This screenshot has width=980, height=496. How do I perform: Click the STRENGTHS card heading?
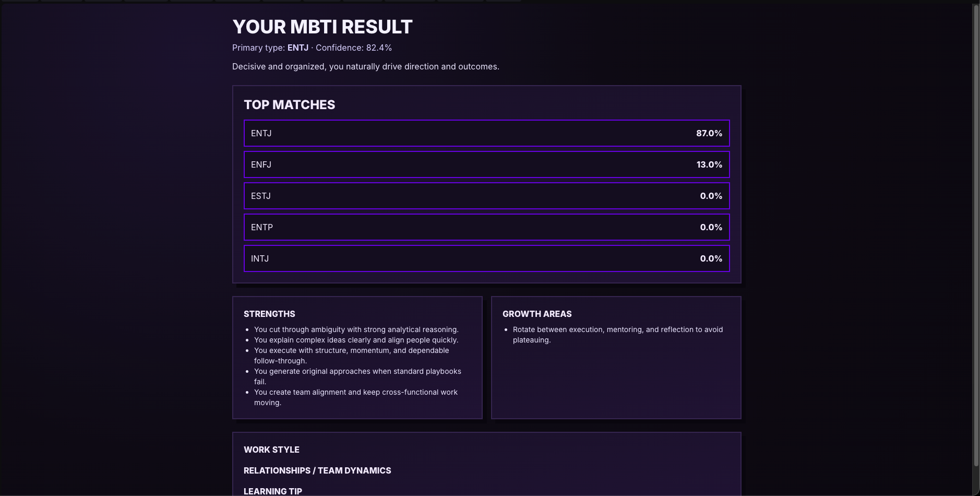pyautogui.click(x=269, y=314)
